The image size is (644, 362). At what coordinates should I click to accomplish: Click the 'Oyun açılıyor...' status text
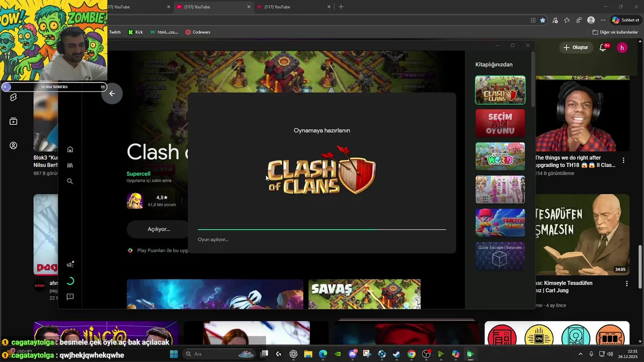pos(213,239)
